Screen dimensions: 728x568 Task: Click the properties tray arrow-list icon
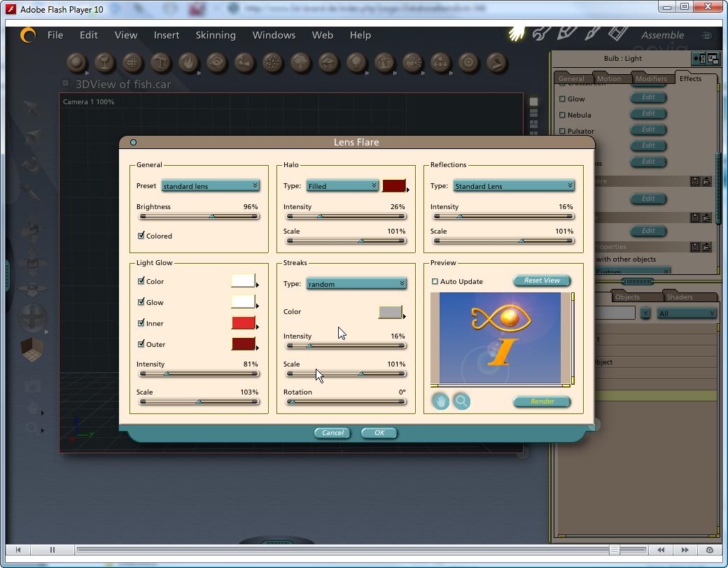699,59
